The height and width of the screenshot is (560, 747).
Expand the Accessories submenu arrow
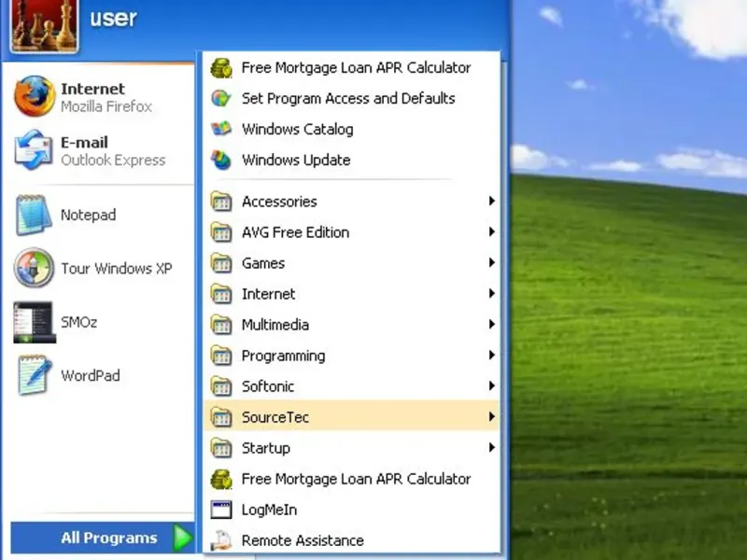point(492,201)
